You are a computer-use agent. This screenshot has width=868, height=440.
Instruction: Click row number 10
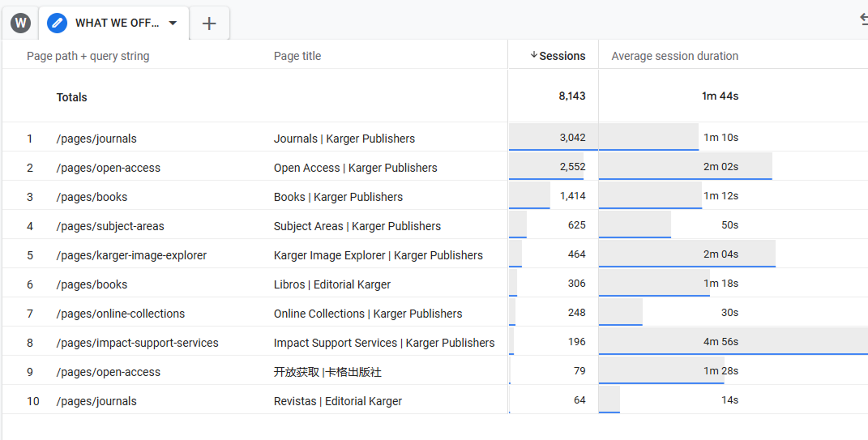[x=33, y=401]
